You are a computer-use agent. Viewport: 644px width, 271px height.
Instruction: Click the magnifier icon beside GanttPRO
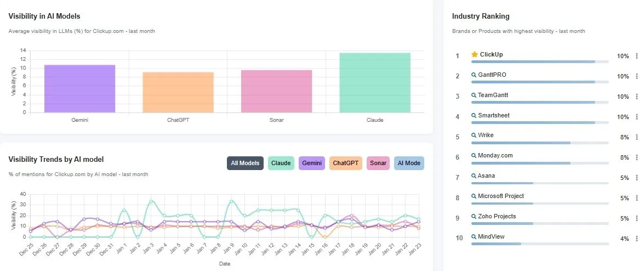(x=474, y=75)
